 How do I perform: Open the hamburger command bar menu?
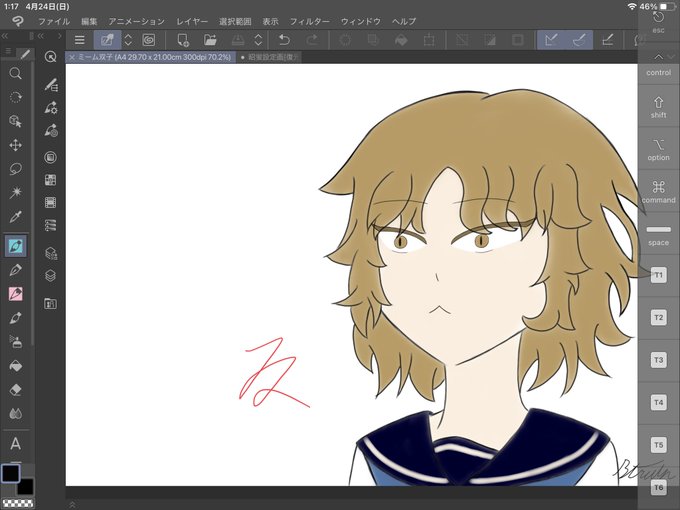click(79, 40)
